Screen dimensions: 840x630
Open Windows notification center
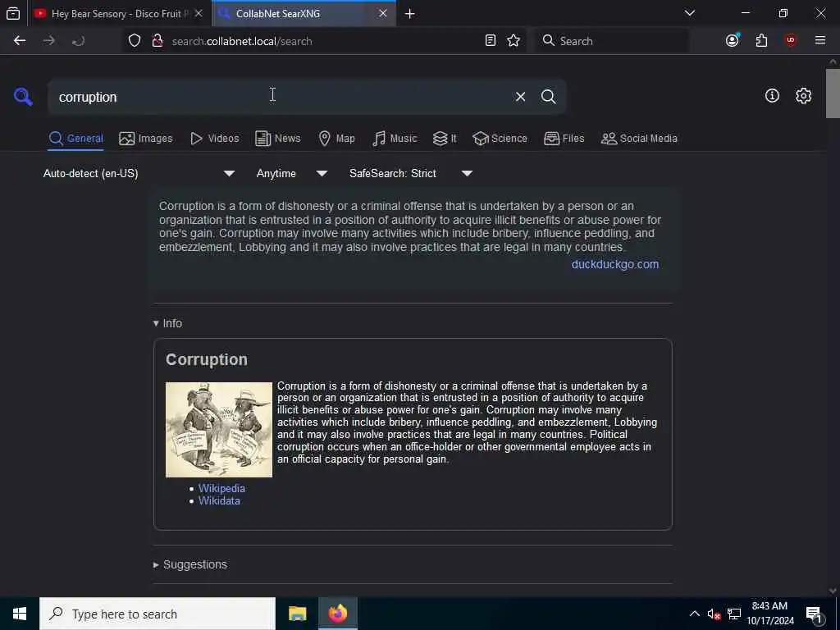(814, 614)
